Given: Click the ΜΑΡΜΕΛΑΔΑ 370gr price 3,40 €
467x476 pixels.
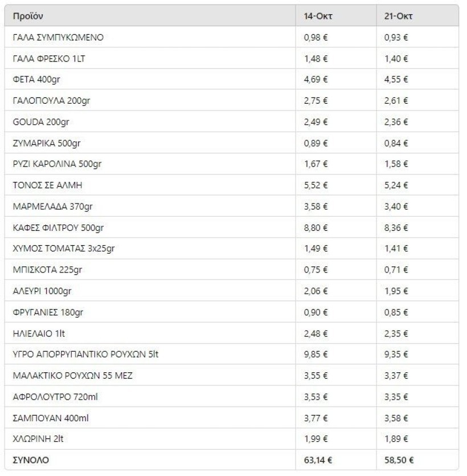Looking at the screenshot, I should (x=396, y=206).
